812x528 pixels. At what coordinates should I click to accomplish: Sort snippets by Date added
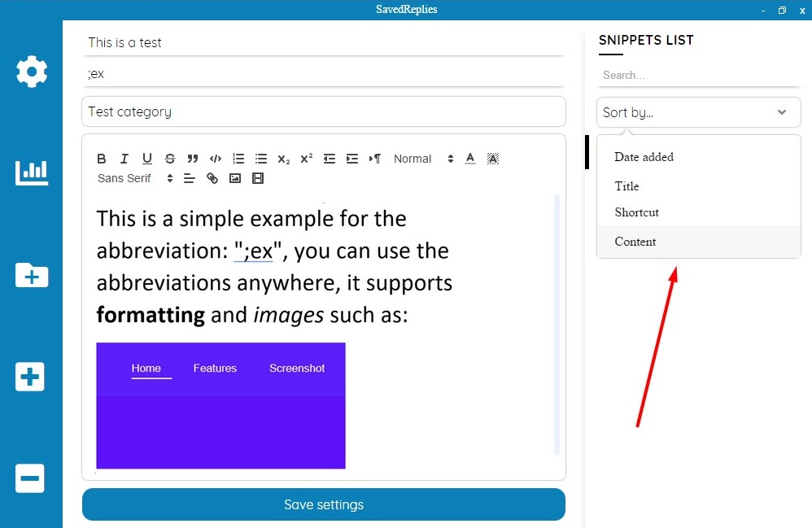click(x=699, y=157)
